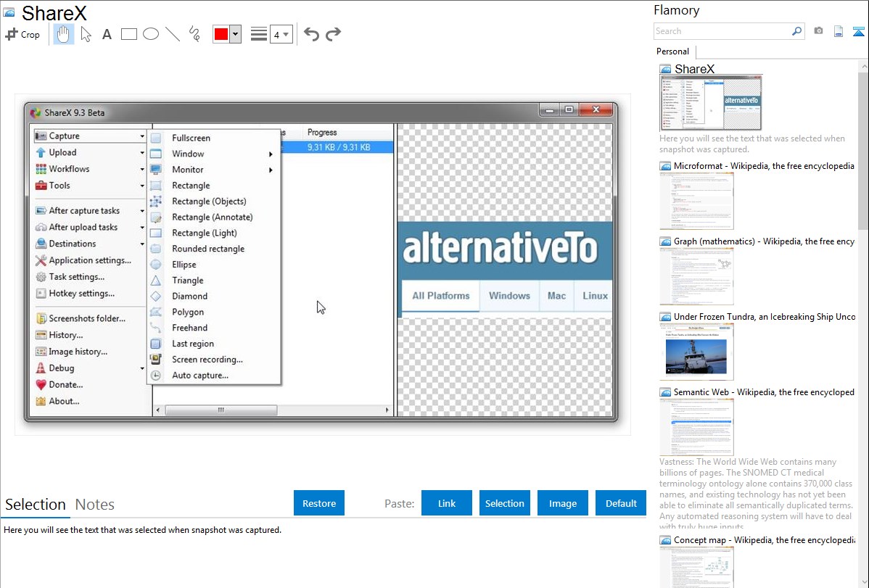Open the Under Frozen Tundra snapshot thumbnail
869x588 pixels.
(696, 352)
